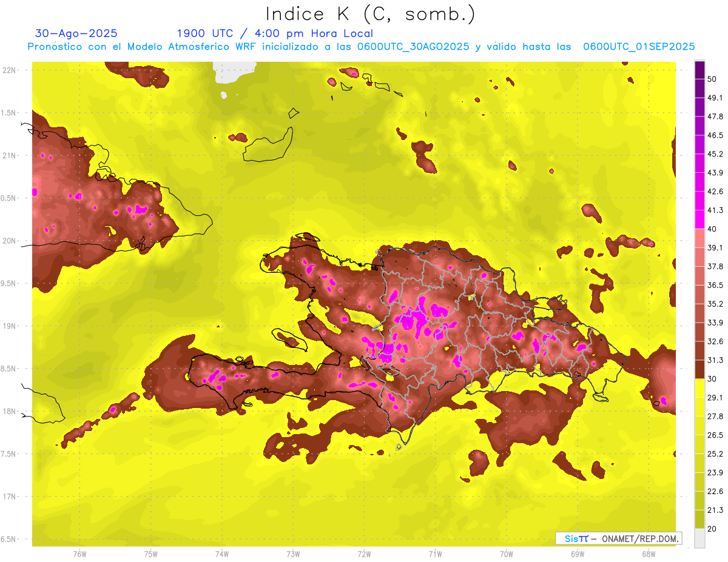Select the magenta legend band between 40 and 41.3

699,219
